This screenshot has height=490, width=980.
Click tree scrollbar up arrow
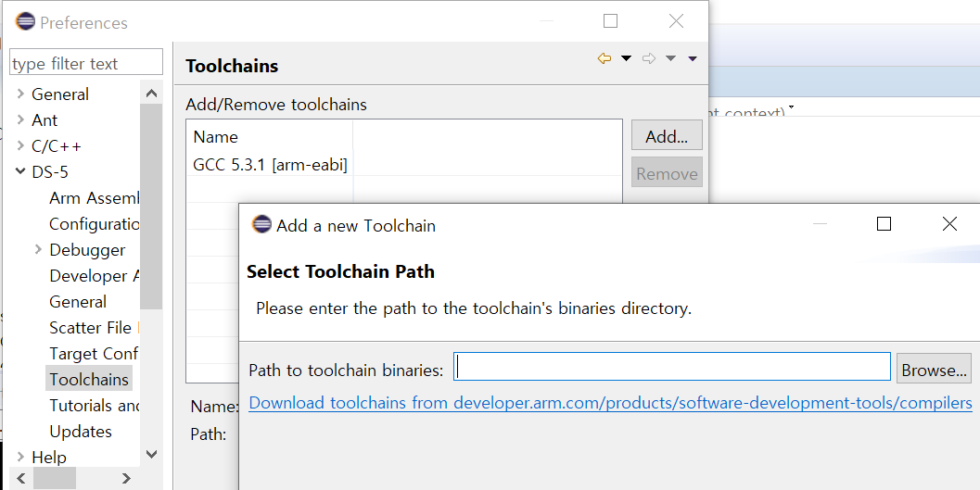coord(151,93)
